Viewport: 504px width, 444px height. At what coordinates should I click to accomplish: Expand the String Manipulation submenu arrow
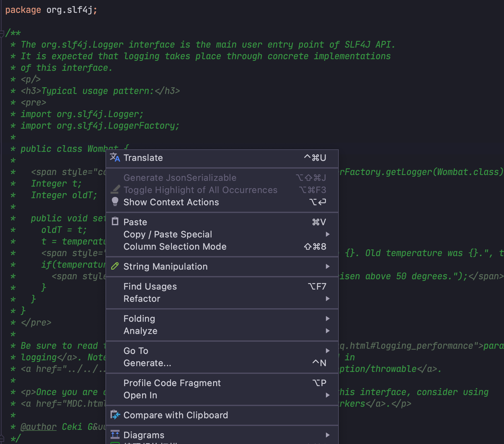tap(328, 266)
